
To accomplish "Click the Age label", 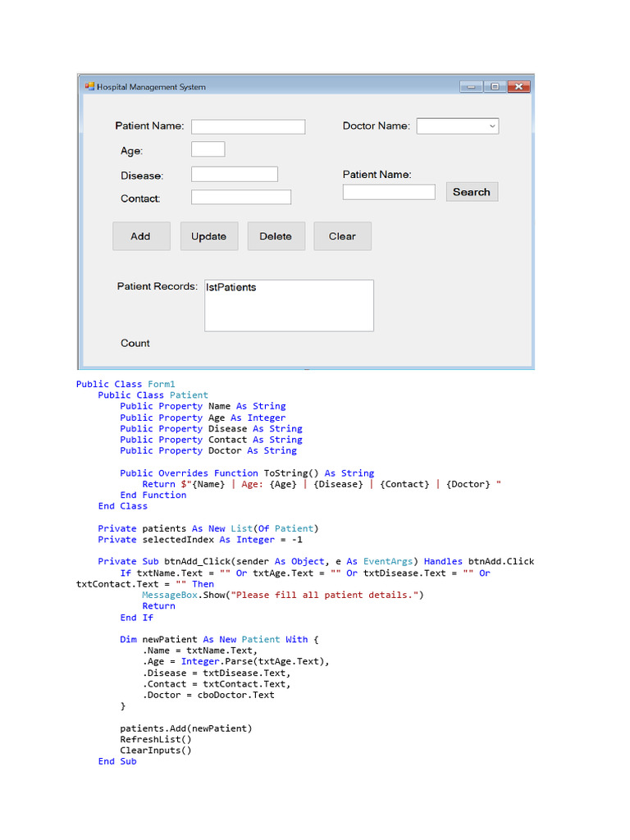I will [x=132, y=151].
